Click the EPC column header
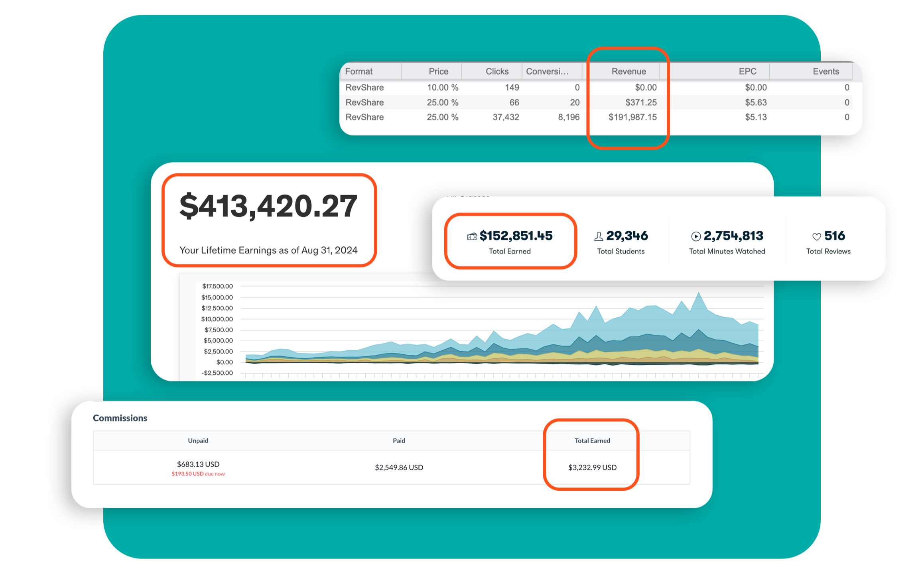The height and width of the screenshot is (574, 924). 747,71
